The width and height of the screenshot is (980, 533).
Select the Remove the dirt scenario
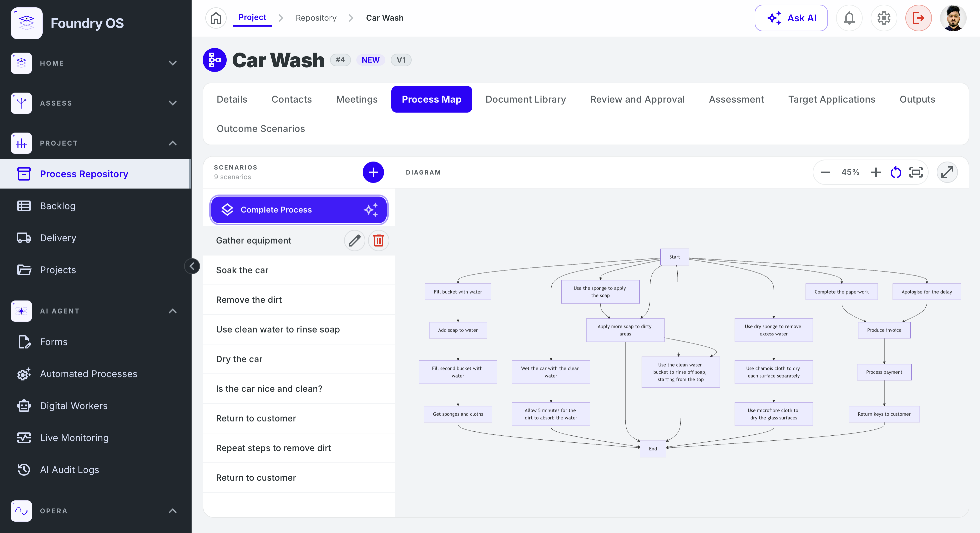pos(299,300)
